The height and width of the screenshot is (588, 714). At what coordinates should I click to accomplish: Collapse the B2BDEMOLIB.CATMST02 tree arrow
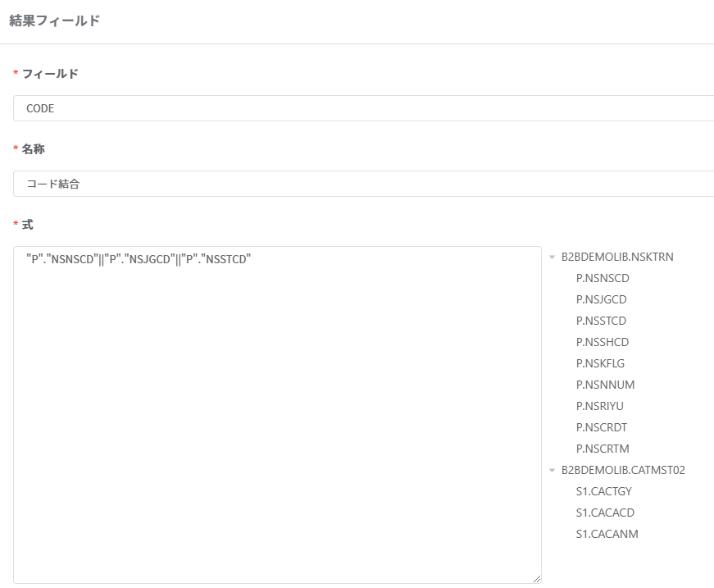(552, 470)
